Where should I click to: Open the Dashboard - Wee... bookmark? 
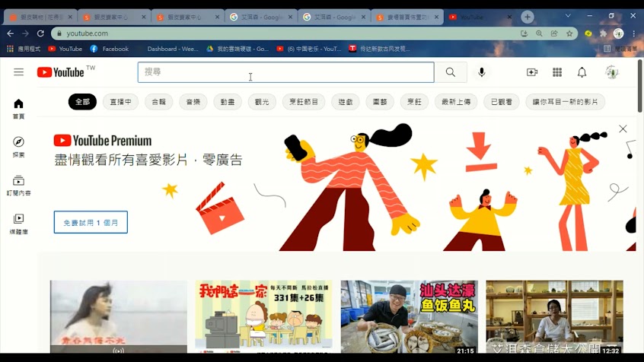click(172, 49)
